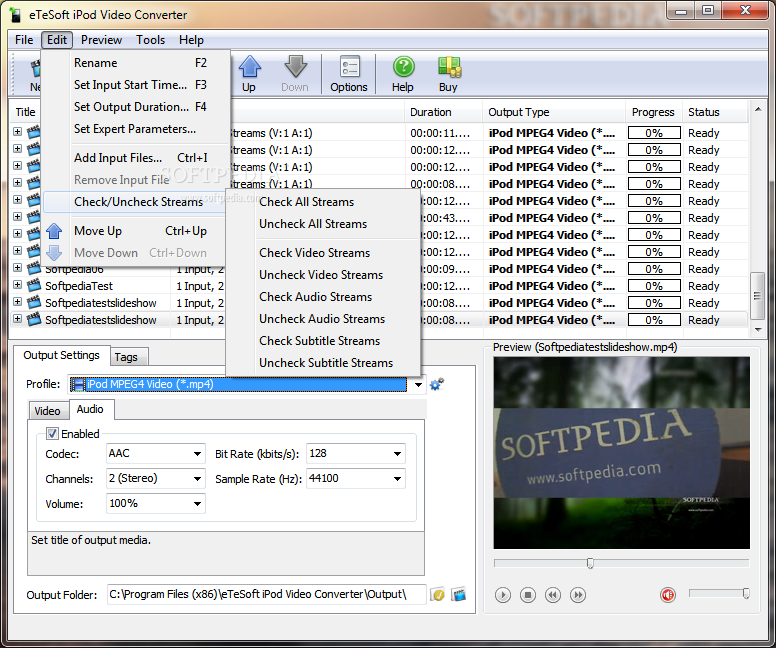This screenshot has height=648, width=776.
Task: Click the preview volume slider handle
Action: coord(746,593)
